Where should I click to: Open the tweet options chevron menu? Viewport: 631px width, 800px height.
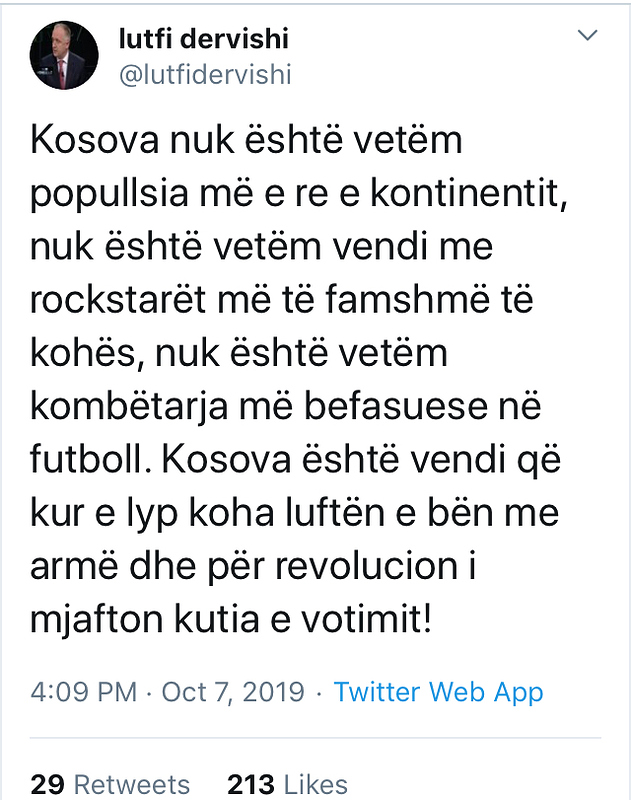click(x=591, y=36)
